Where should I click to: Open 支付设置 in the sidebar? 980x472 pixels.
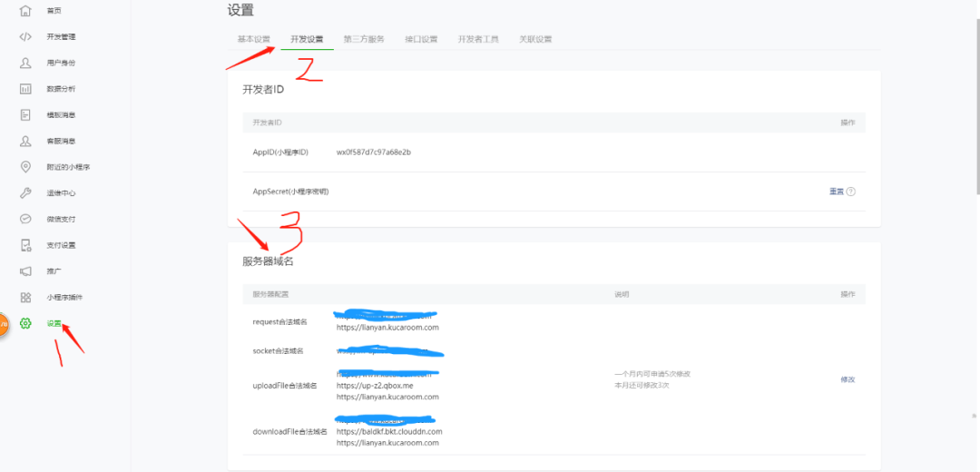(x=62, y=245)
